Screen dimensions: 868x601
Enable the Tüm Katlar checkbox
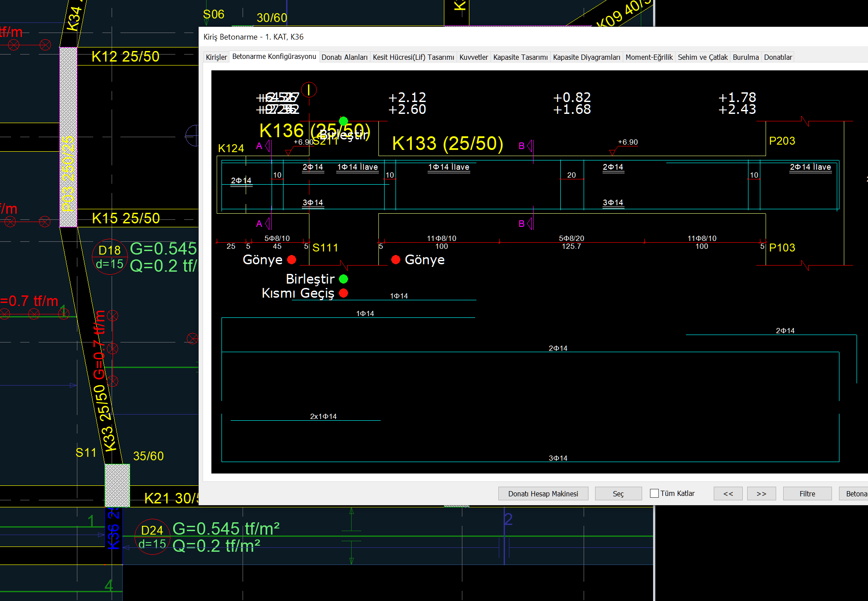[654, 493]
